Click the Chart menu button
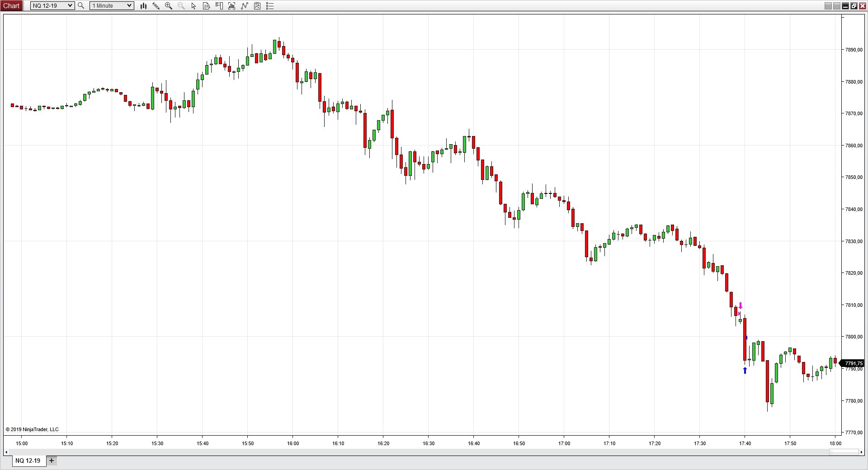Screen dimensions: 868x470 tap(11, 6)
